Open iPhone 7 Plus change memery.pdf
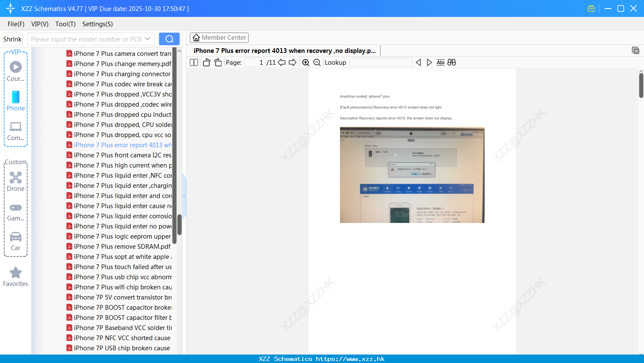The width and height of the screenshot is (644, 363). 119,63
